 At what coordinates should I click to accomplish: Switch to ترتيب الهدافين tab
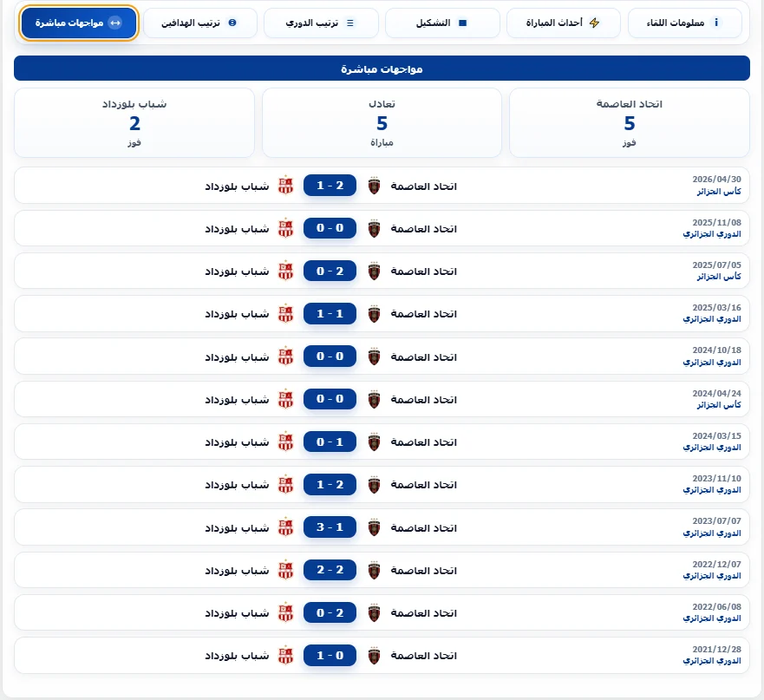pos(199,23)
